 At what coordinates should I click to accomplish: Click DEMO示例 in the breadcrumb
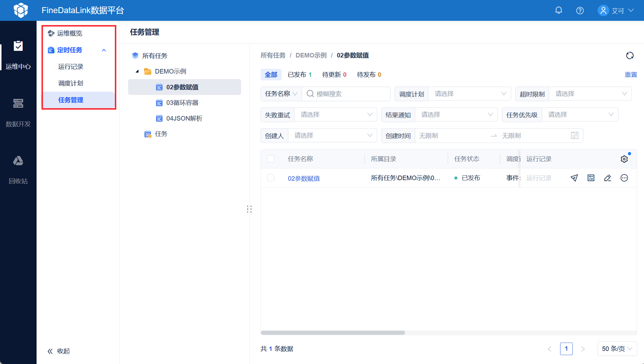(311, 56)
